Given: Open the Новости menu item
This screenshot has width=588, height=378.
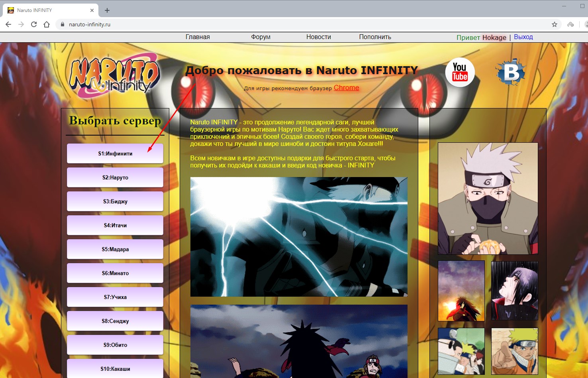Looking at the screenshot, I should (x=319, y=37).
